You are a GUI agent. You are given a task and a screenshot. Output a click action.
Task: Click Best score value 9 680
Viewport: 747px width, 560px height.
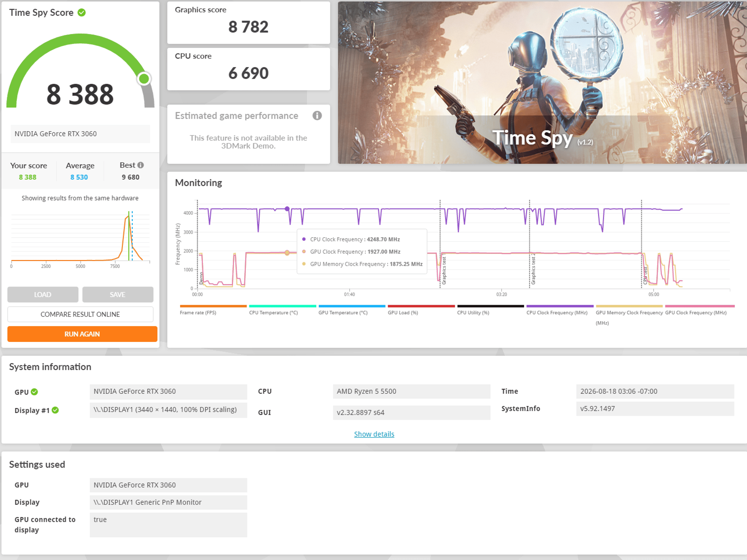click(x=131, y=177)
